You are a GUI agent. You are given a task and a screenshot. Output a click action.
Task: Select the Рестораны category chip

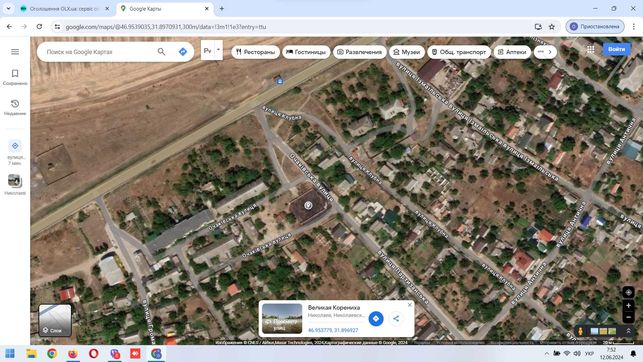click(x=255, y=52)
